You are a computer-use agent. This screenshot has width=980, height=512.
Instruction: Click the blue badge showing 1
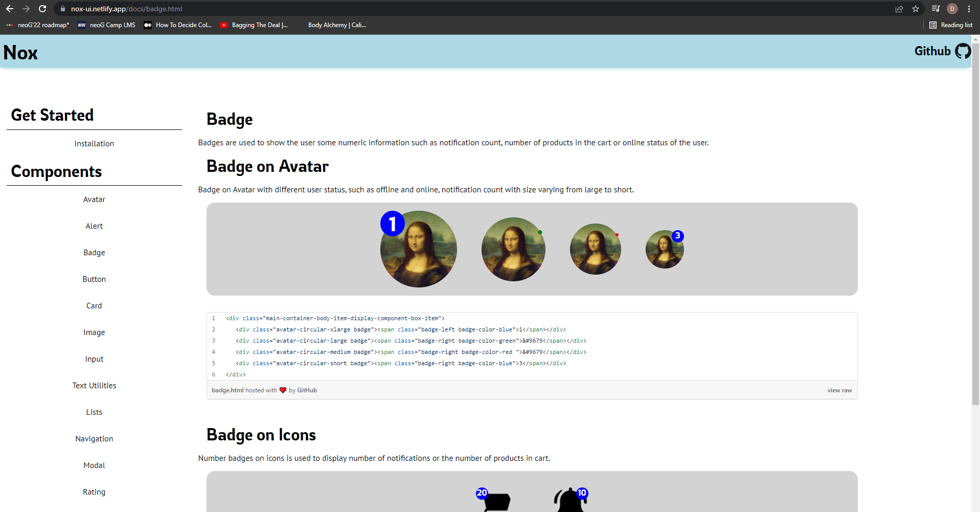(x=393, y=224)
